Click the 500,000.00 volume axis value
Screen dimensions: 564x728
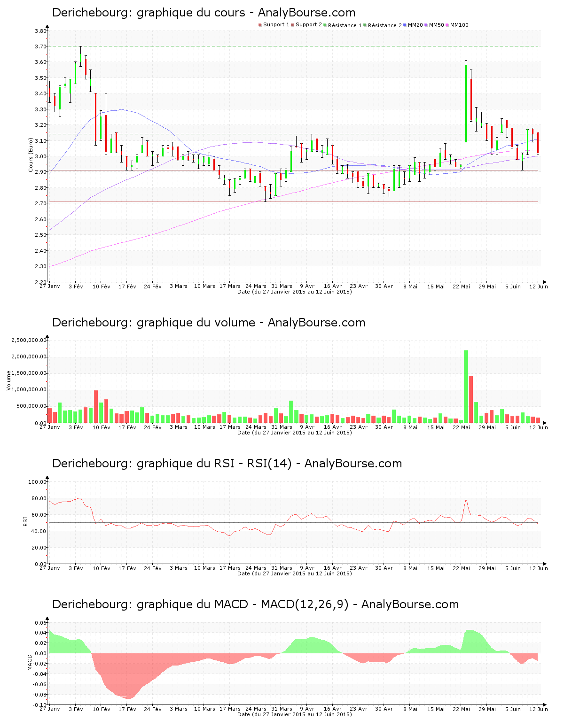coord(31,406)
